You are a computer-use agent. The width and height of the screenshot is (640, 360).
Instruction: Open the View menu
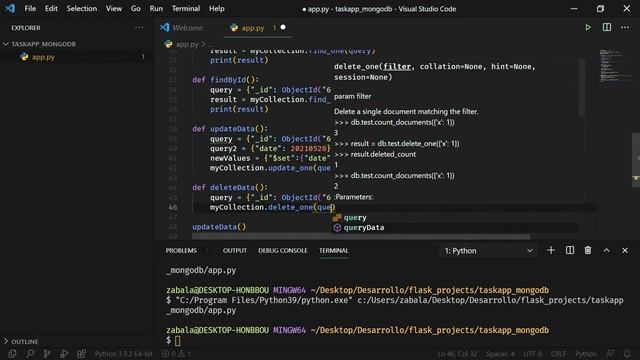tap(113, 8)
